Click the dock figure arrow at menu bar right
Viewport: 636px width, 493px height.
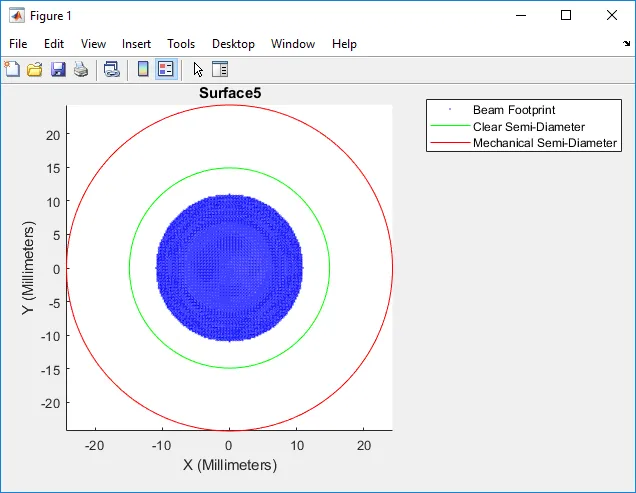[626, 44]
